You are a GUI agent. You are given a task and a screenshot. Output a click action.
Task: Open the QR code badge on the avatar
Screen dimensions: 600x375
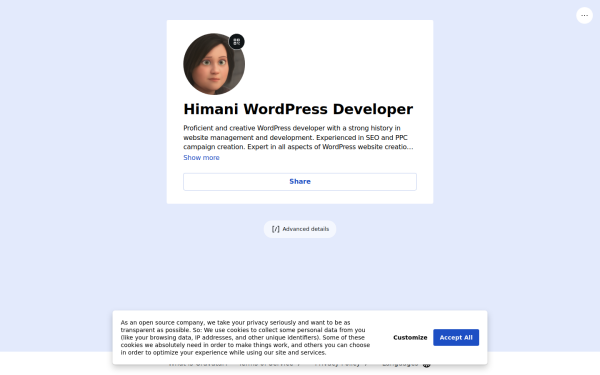pos(236,42)
